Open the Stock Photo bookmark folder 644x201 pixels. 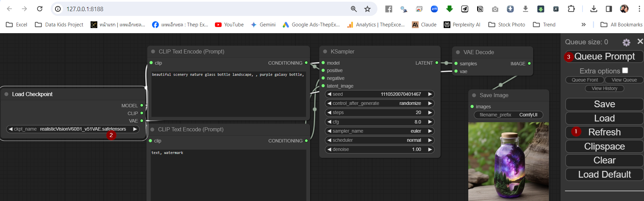coord(507,25)
